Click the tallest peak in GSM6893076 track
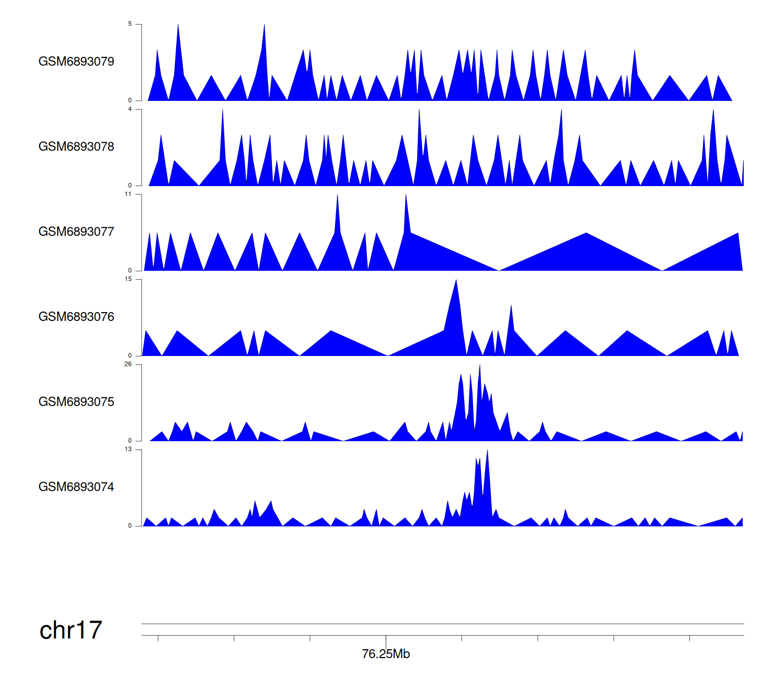Image resolution: width=784 pixels, height=690 pixels. (x=456, y=282)
